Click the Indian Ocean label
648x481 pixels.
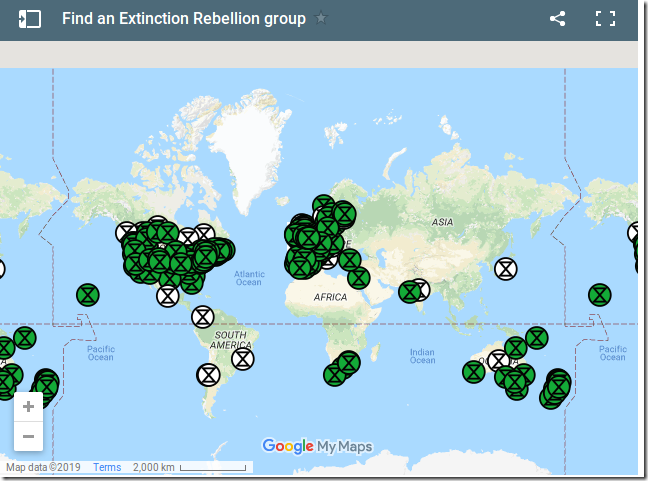(422, 356)
